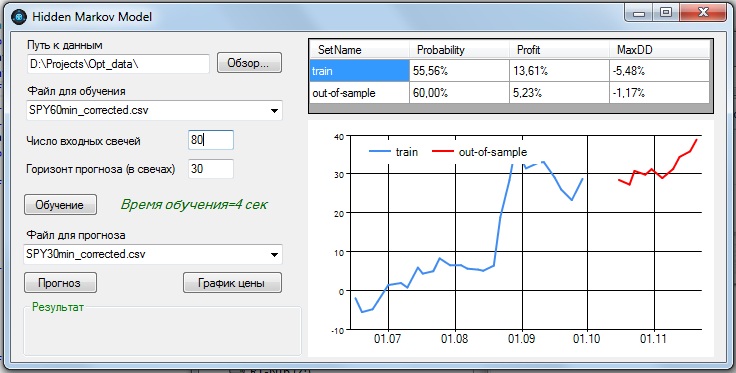Click the -1,17% MaxDD cell
The width and height of the screenshot is (736, 373).
click(659, 93)
